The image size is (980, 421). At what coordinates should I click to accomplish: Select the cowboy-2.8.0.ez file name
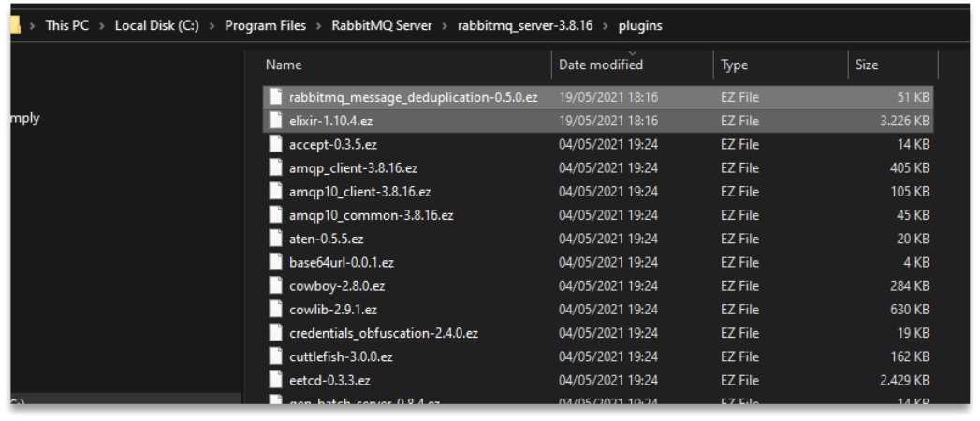(x=337, y=286)
